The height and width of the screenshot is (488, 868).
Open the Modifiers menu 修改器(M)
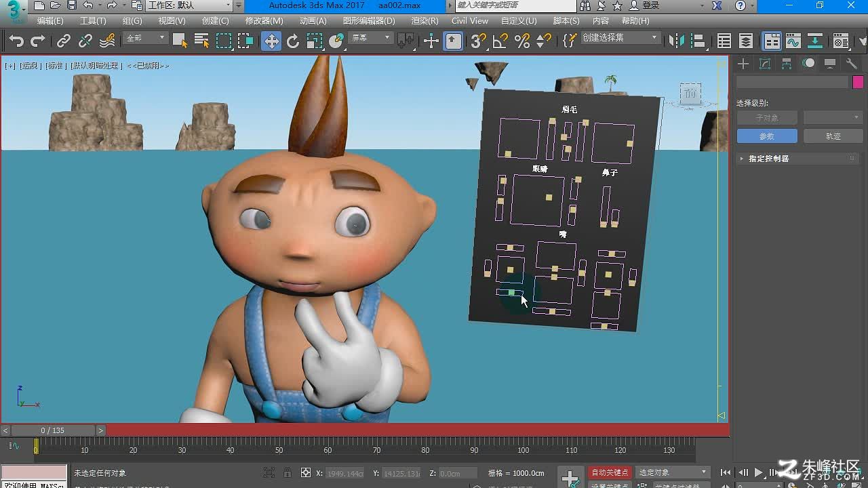[x=264, y=21]
